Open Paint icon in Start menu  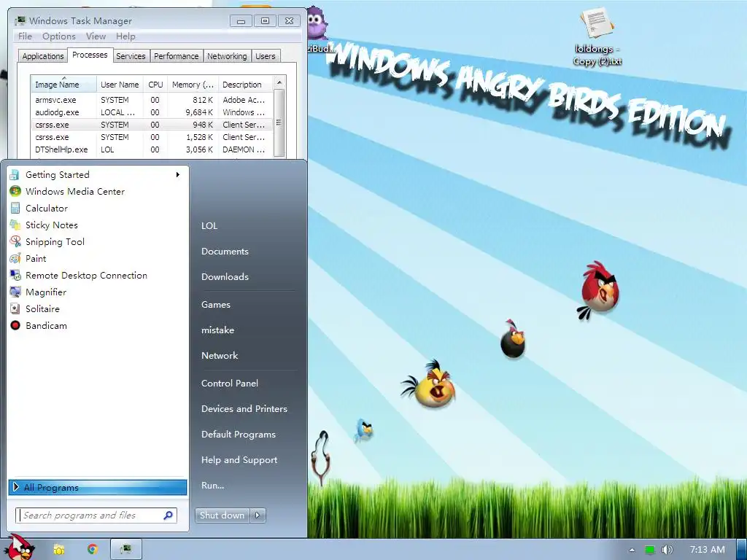(x=15, y=259)
